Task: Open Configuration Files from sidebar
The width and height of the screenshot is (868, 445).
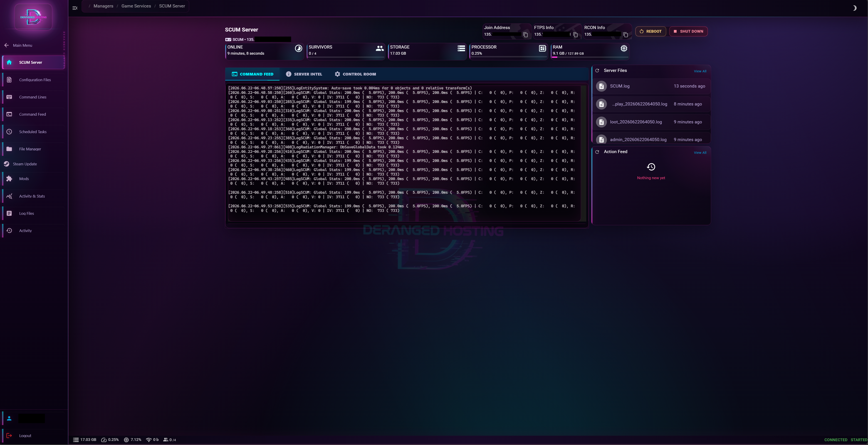Action: coord(33,80)
